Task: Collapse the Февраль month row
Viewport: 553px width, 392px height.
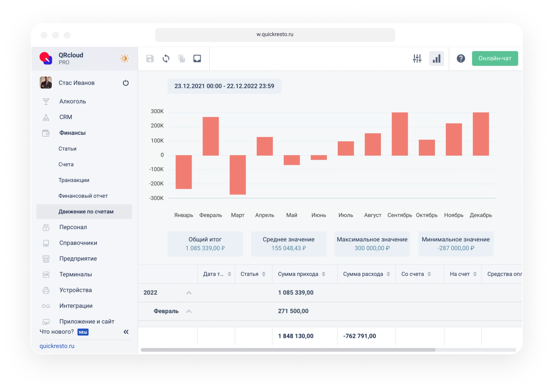Action: pyautogui.click(x=189, y=311)
